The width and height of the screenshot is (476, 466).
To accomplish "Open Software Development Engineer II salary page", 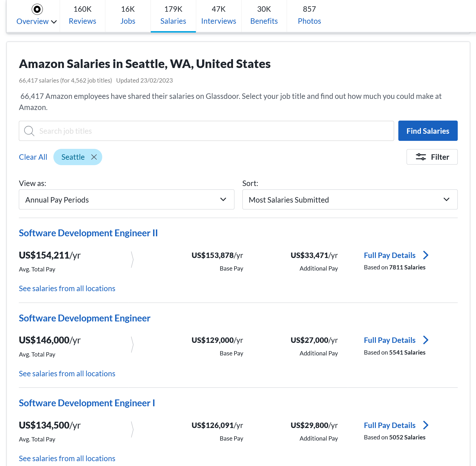I will pos(88,233).
